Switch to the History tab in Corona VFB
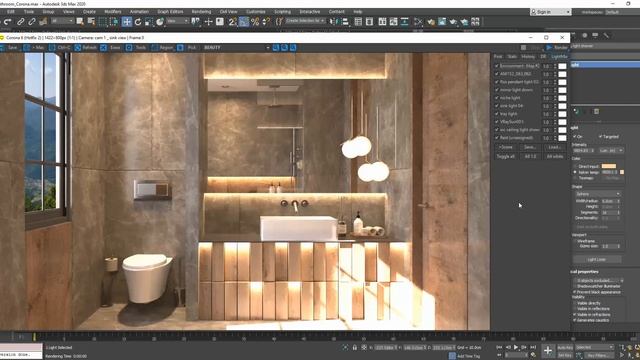 [528, 57]
